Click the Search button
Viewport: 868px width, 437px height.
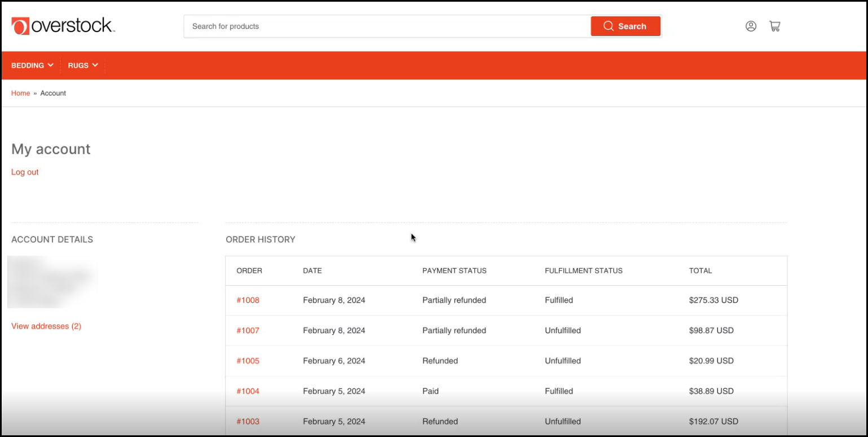click(x=625, y=26)
